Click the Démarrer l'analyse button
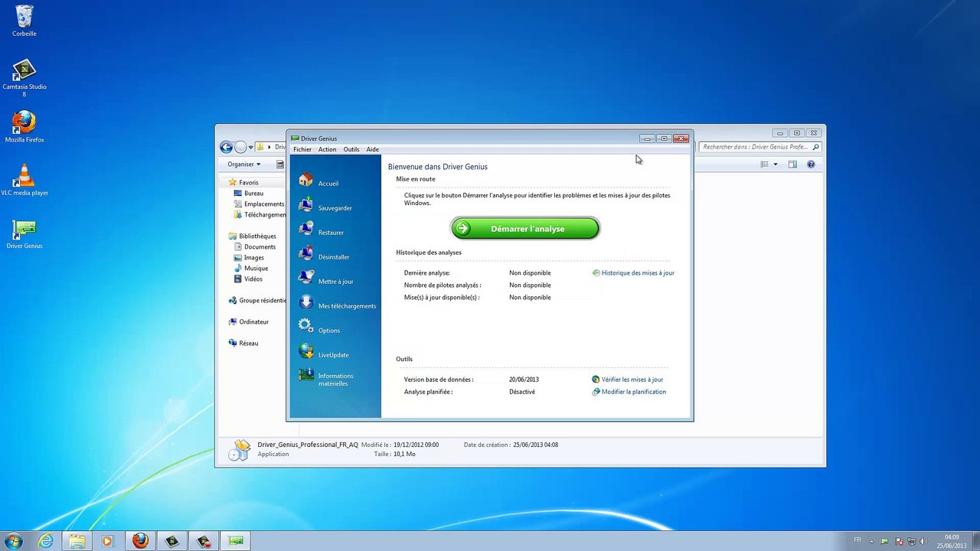Viewport: 980px width, 551px height. (x=525, y=228)
